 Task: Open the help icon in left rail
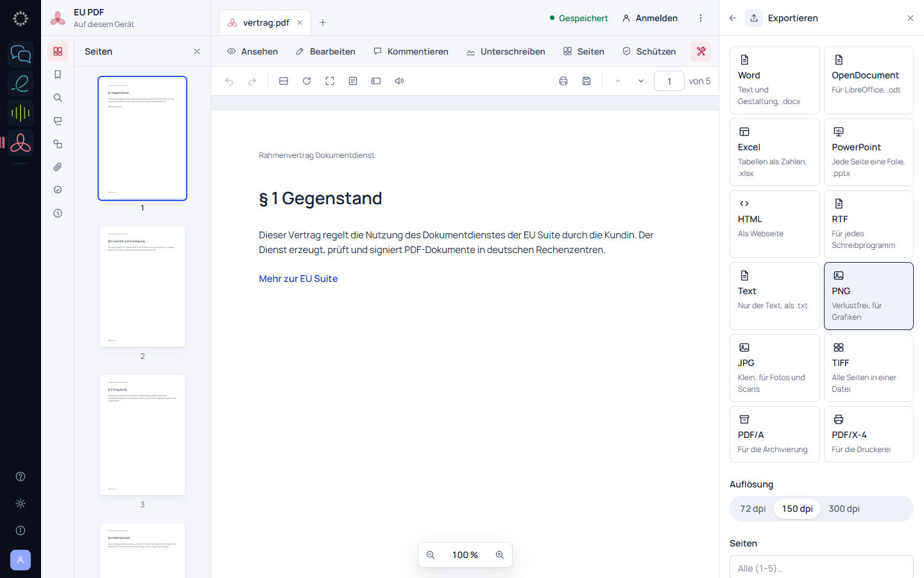pyautogui.click(x=21, y=477)
